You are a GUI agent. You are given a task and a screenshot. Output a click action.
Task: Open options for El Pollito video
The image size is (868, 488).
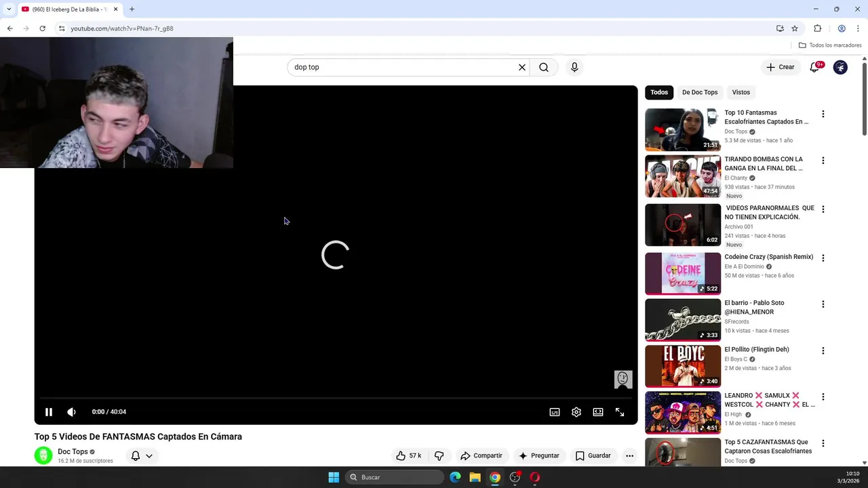(823, 351)
